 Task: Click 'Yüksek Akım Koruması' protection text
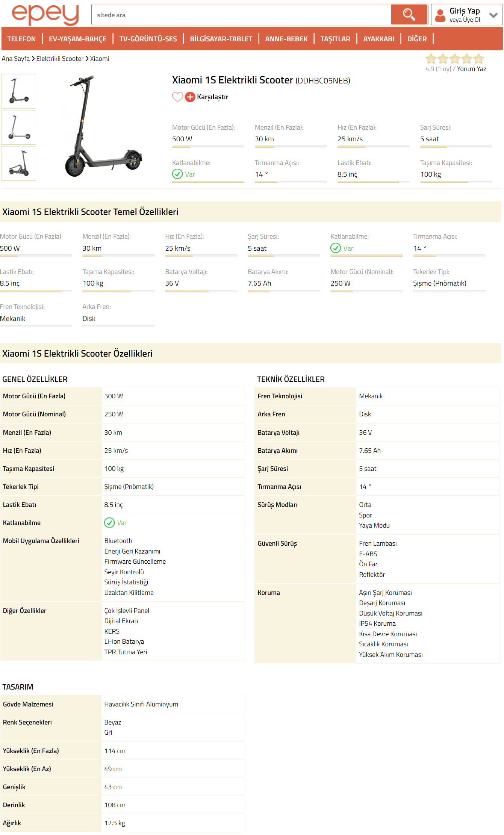(x=391, y=655)
